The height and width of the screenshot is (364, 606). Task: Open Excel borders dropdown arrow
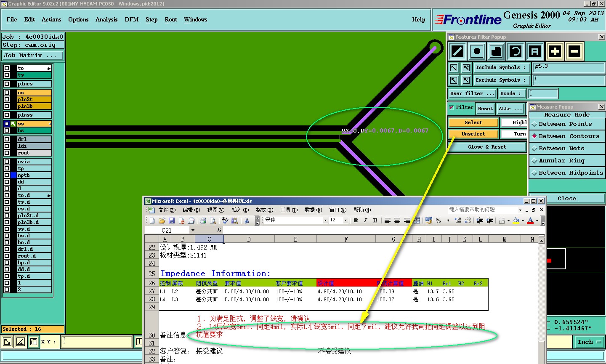(x=508, y=221)
